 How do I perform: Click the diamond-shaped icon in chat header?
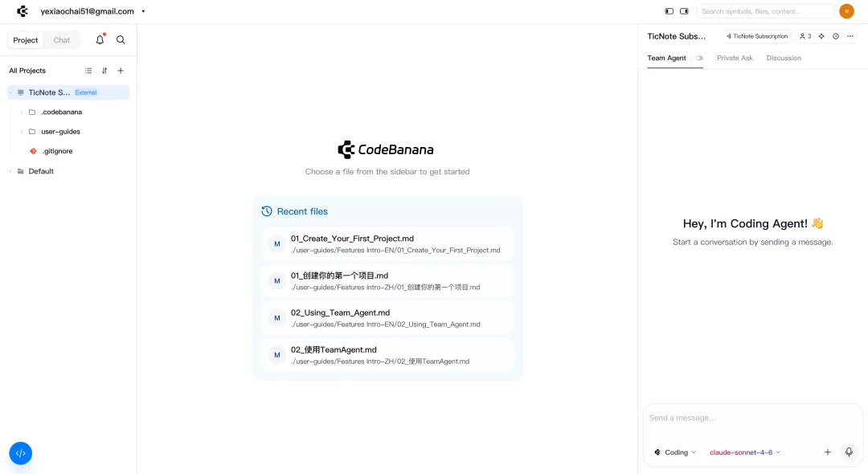coord(821,36)
